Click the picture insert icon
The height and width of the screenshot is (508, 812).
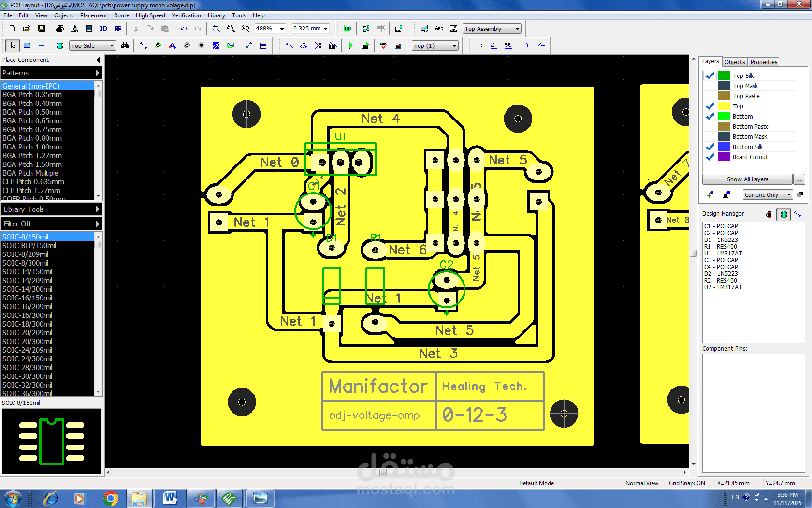(x=453, y=29)
